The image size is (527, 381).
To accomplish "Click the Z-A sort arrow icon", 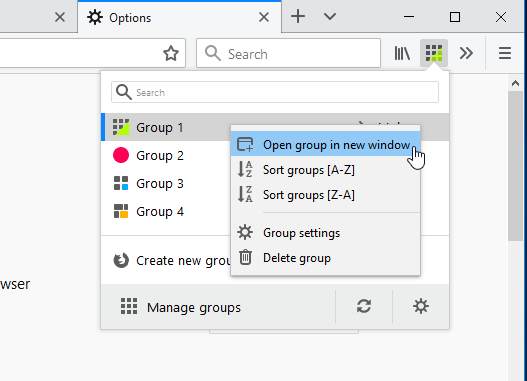I will point(245,194).
